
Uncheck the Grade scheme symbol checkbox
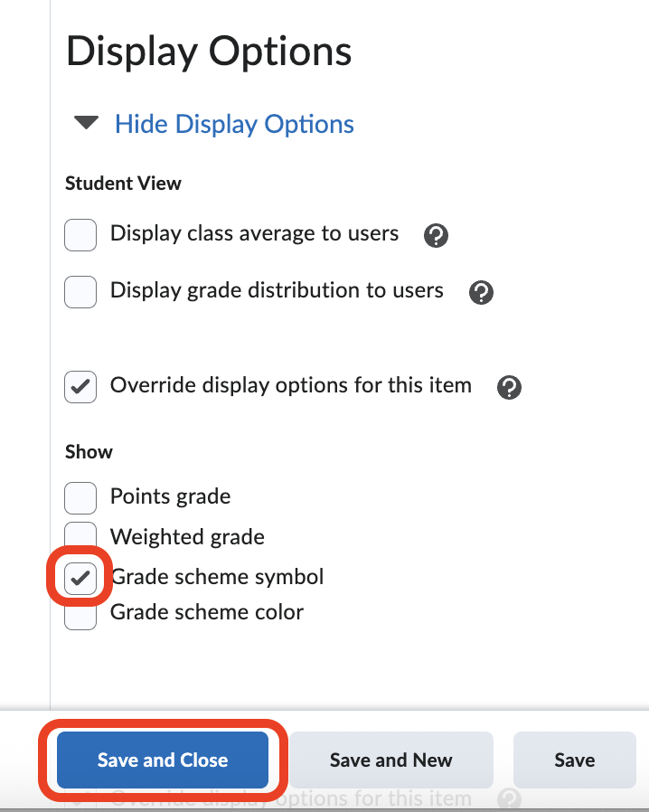tap(80, 578)
